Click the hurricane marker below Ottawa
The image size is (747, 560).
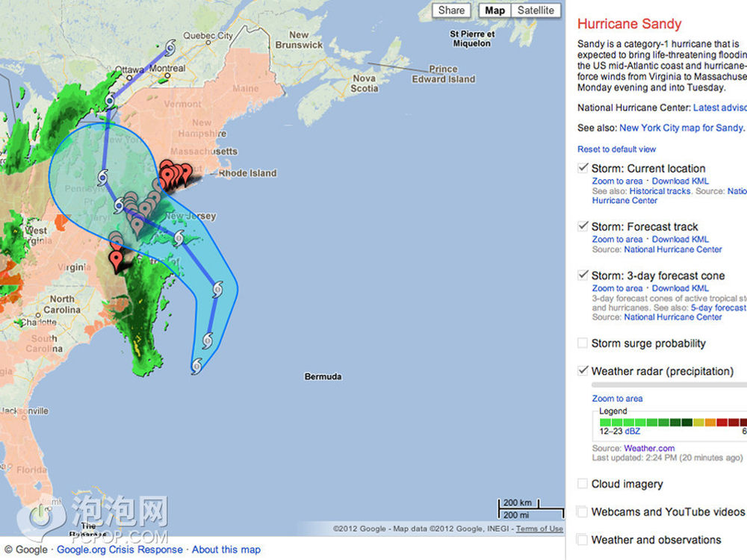[110, 101]
